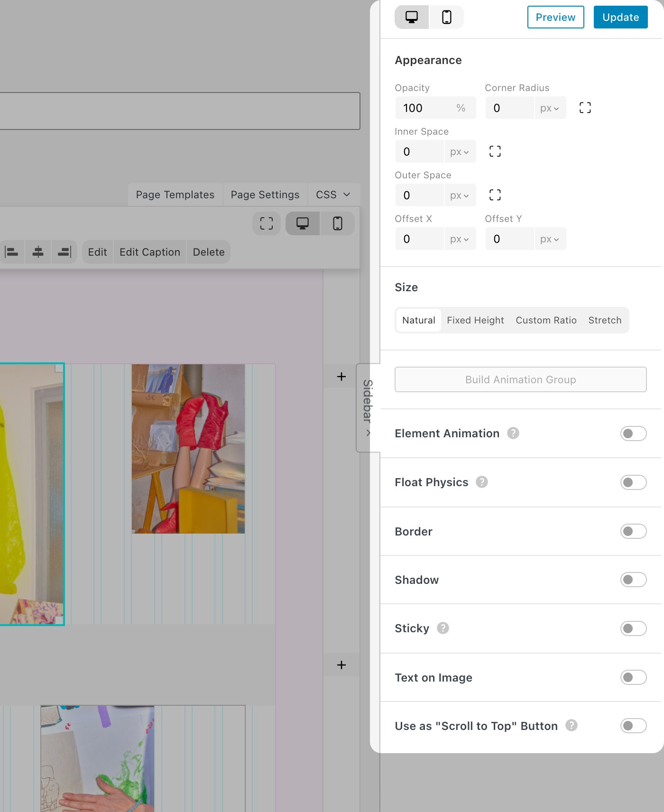The width and height of the screenshot is (664, 812).
Task: Select Natural size option
Action: pyautogui.click(x=419, y=320)
